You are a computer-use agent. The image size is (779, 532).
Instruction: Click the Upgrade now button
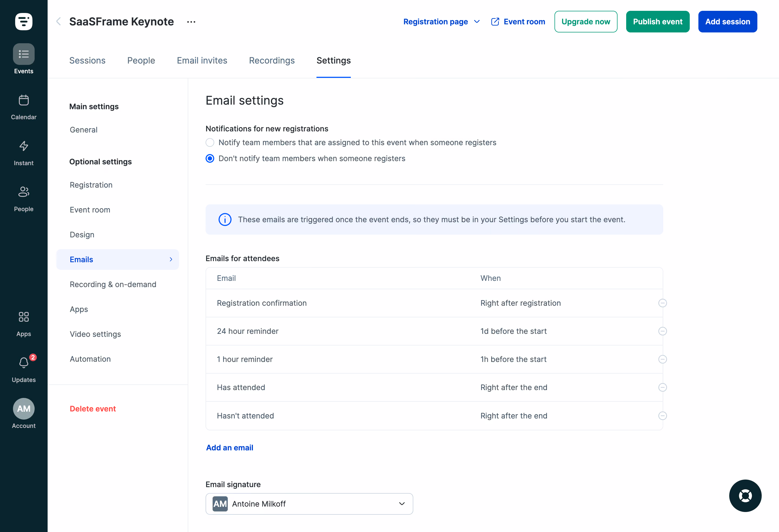click(x=586, y=21)
